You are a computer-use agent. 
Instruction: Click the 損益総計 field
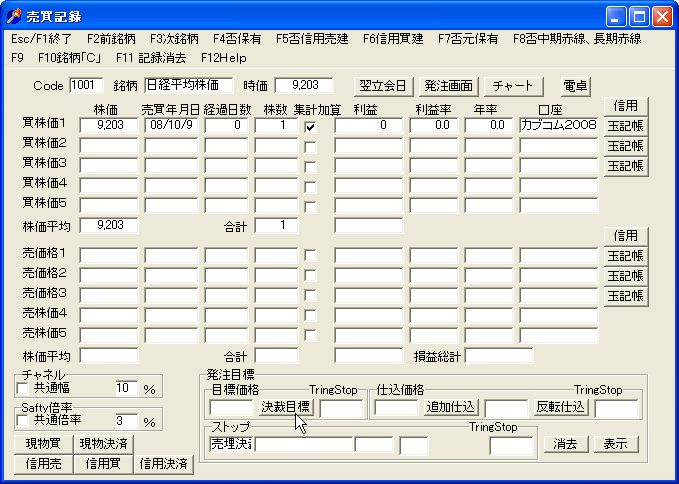[x=499, y=356]
